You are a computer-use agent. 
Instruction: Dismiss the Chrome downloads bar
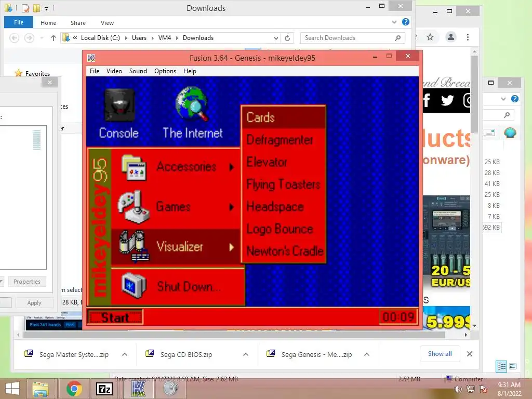tap(470, 354)
